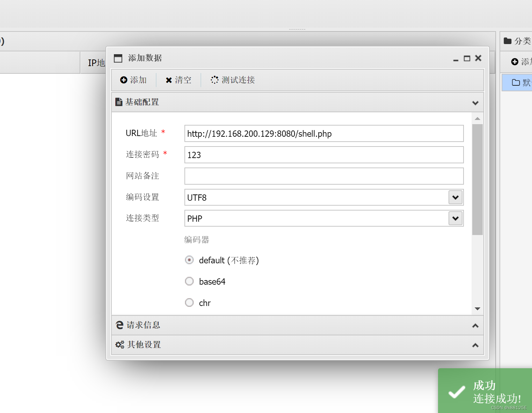This screenshot has height=413, width=532.
Task: Click the plus add icon in 分类 panel
Action: click(x=515, y=62)
